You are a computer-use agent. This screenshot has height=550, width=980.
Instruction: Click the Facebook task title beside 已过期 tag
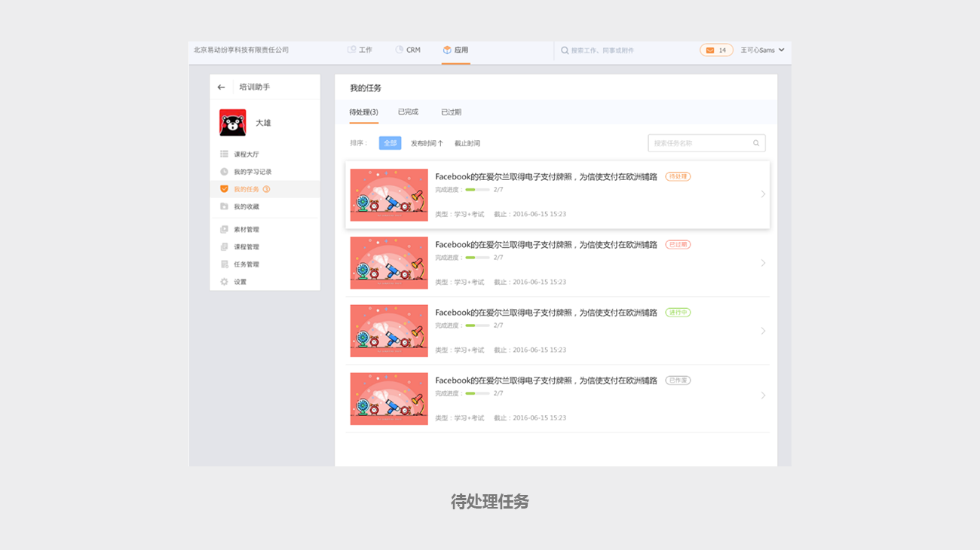pyautogui.click(x=547, y=245)
